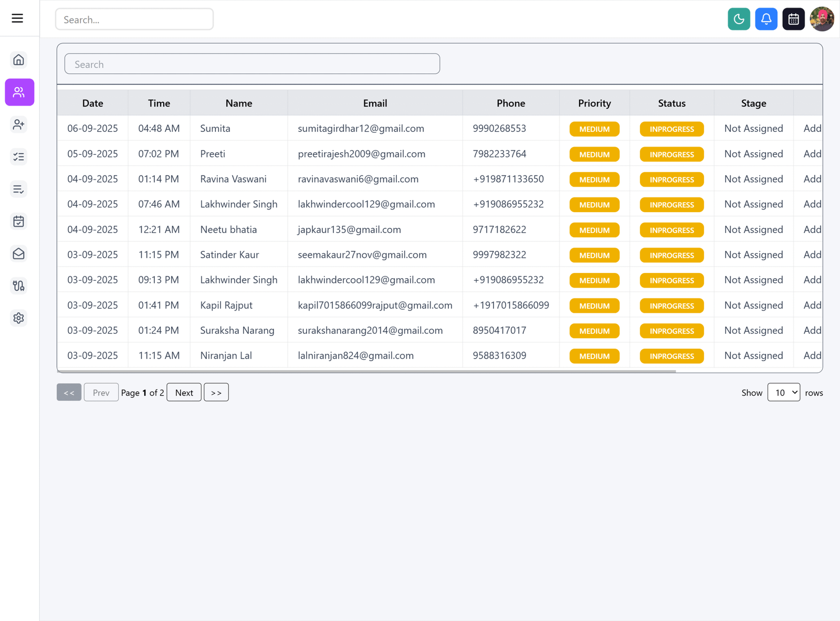Open the Inbox envelope icon
Image resolution: width=840 pixels, height=621 pixels.
19,254
